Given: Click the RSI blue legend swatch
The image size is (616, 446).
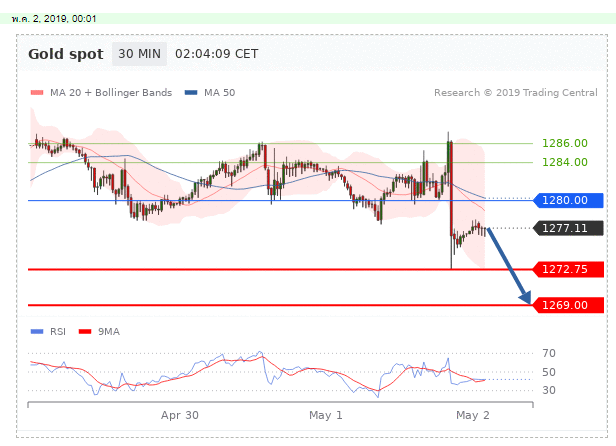Looking at the screenshot, I should (37, 332).
